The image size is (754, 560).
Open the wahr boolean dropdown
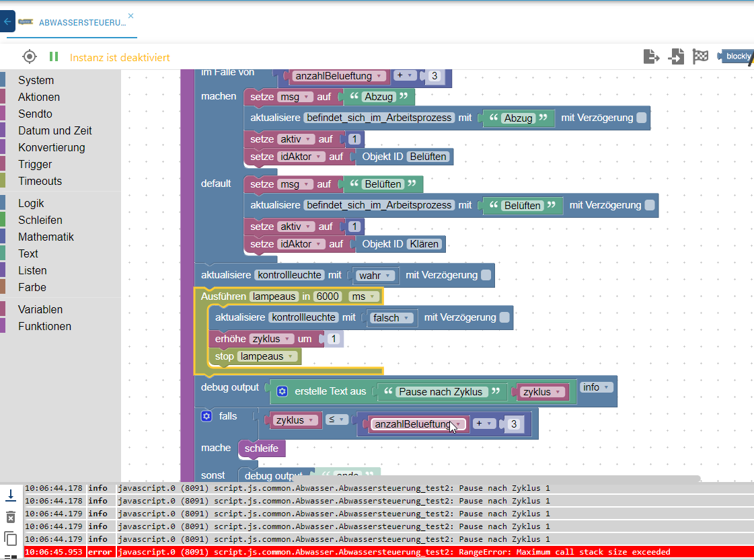(x=375, y=276)
